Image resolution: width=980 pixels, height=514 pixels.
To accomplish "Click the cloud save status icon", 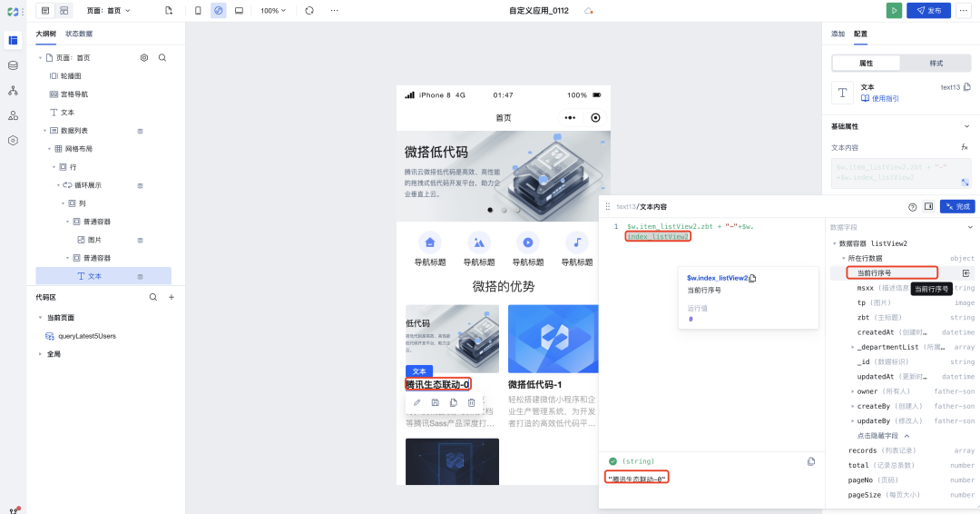I will coord(588,11).
